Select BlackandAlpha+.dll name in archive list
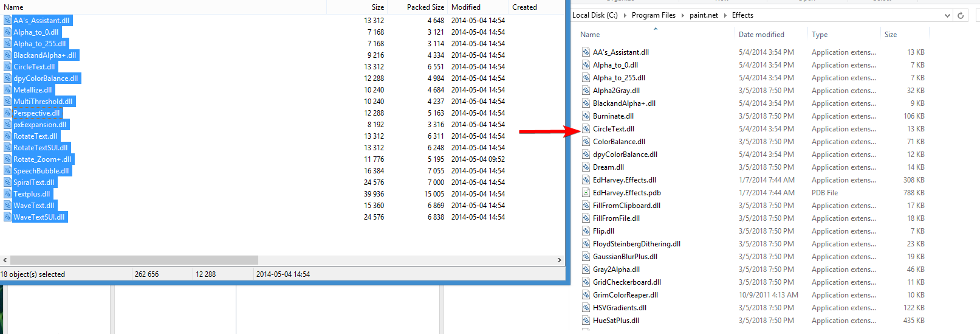The width and height of the screenshot is (980, 334). 45,55
